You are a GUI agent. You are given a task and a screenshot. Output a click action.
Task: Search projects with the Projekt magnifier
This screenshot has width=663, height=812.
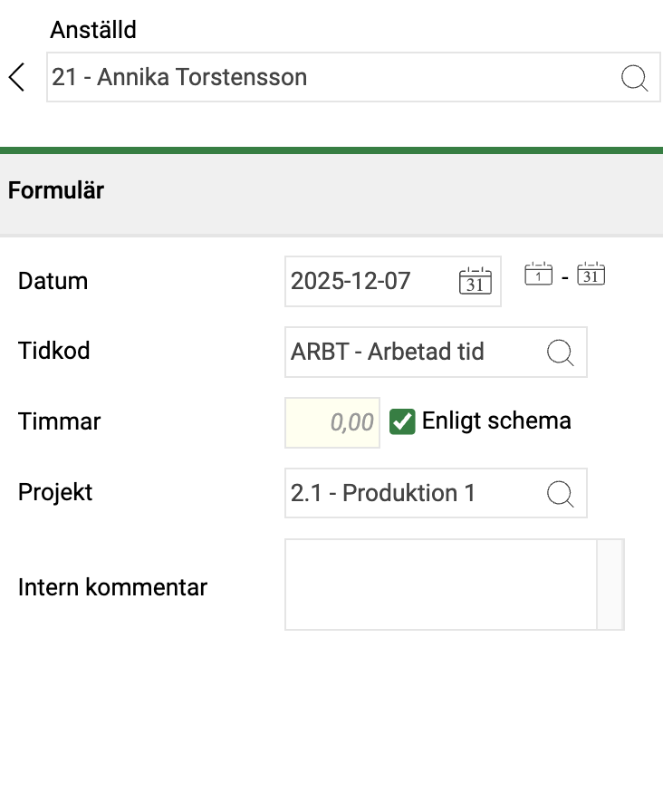coord(562,493)
